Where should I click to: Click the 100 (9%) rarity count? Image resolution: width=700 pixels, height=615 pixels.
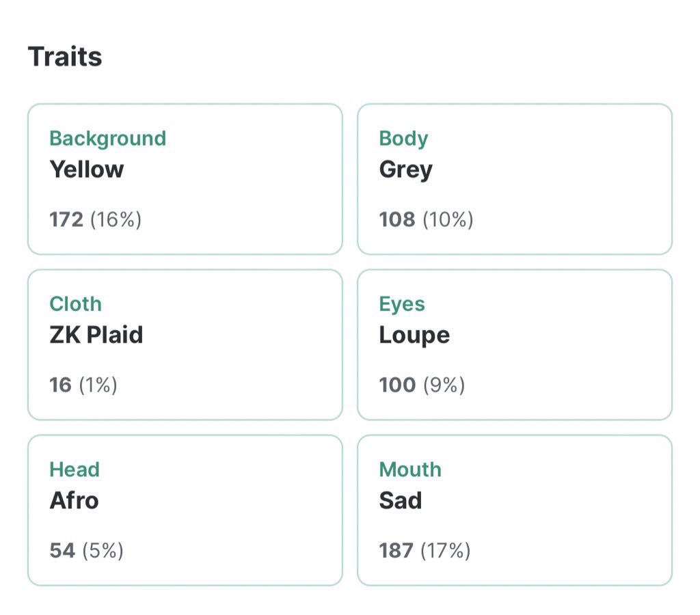(422, 385)
